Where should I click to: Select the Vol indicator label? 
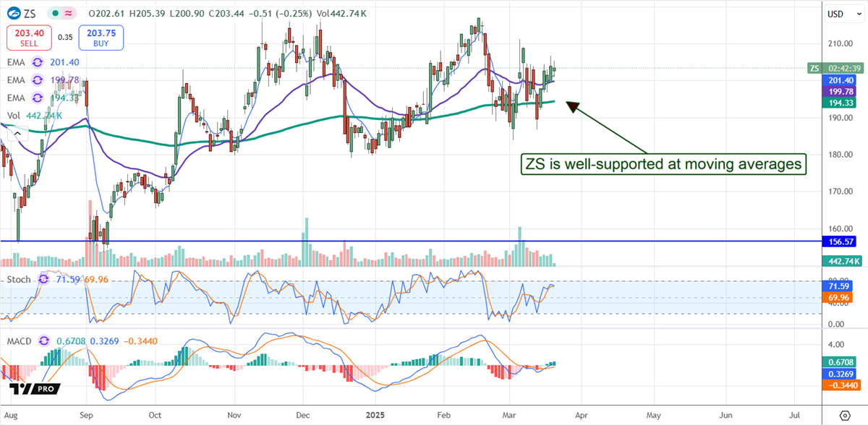click(x=13, y=115)
